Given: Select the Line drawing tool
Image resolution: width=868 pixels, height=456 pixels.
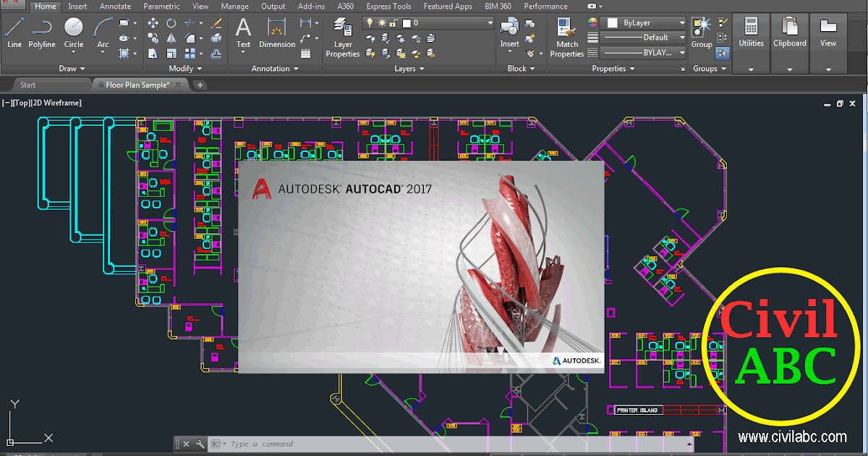Looking at the screenshot, I should pyautogui.click(x=14, y=33).
